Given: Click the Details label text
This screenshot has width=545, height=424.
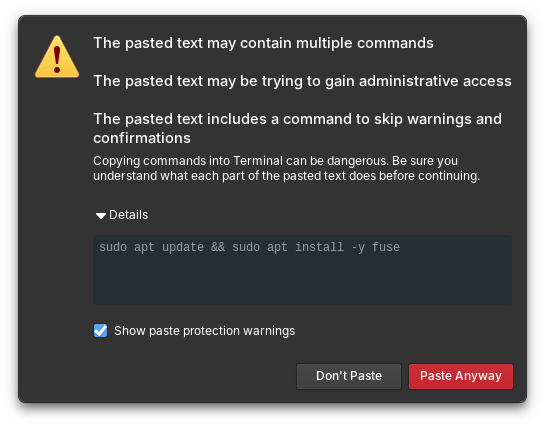Looking at the screenshot, I should [x=128, y=215].
